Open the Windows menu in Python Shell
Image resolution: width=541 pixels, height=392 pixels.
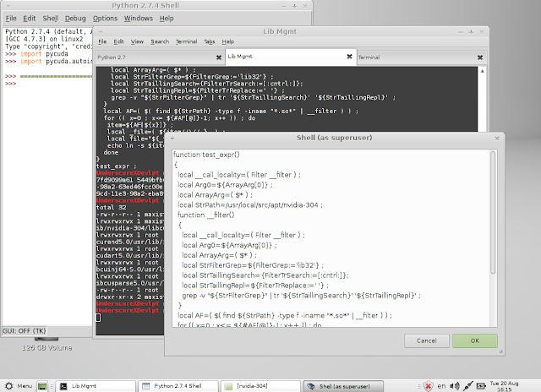pyautogui.click(x=139, y=19)
